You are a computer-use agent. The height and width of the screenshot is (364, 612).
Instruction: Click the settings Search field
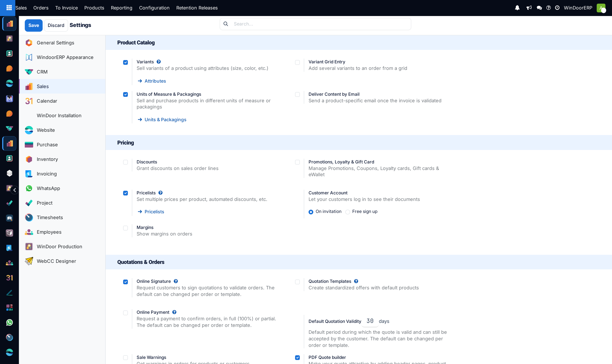point(315,24)
